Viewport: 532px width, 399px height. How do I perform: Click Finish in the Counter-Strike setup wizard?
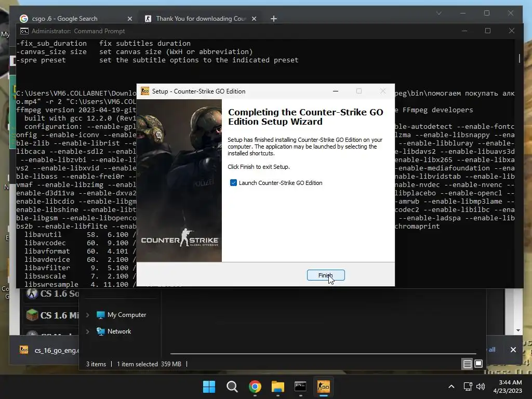pos(326,275)
